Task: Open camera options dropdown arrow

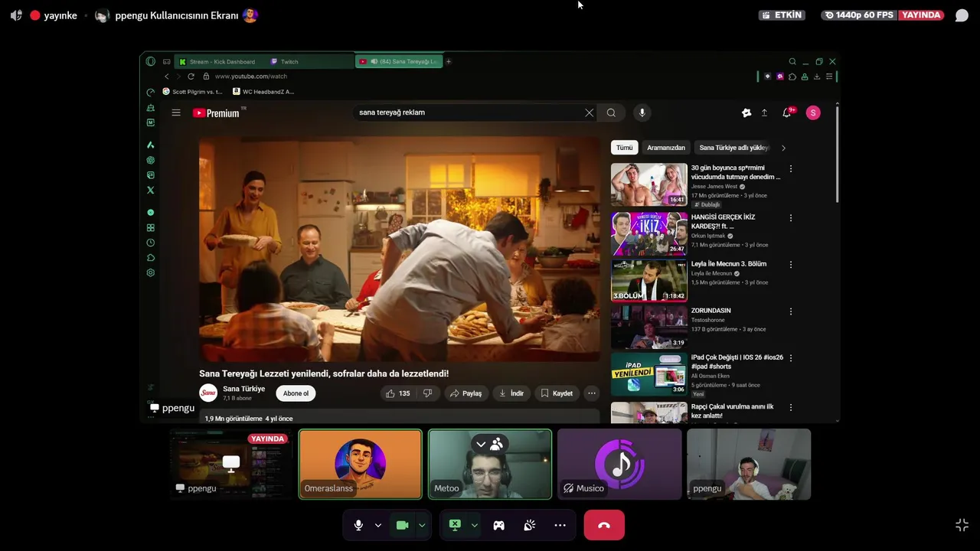Action: tap(421, 525)
